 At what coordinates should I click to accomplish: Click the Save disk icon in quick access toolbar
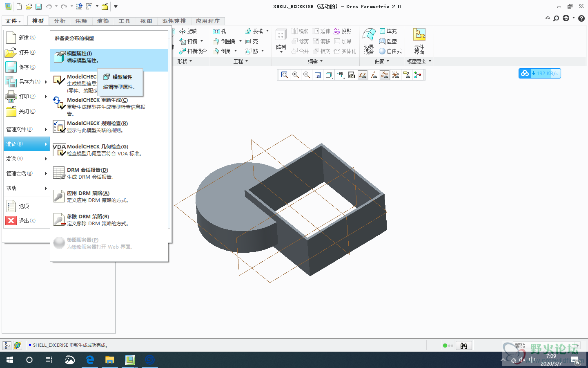[x=38, y=7]
